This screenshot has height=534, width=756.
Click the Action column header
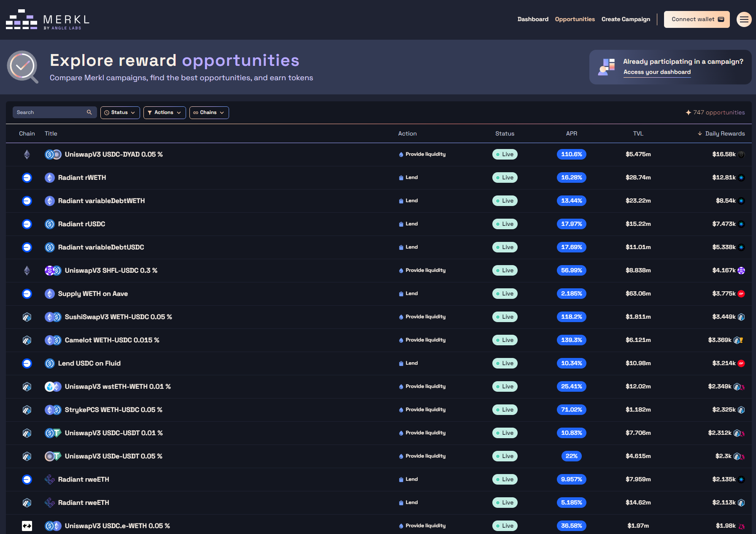408,133
